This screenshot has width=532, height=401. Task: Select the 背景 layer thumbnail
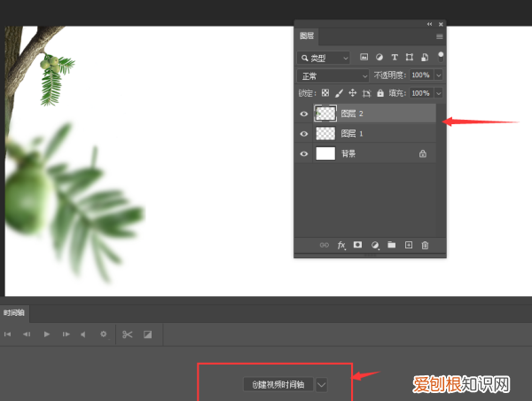pos(325,153)
